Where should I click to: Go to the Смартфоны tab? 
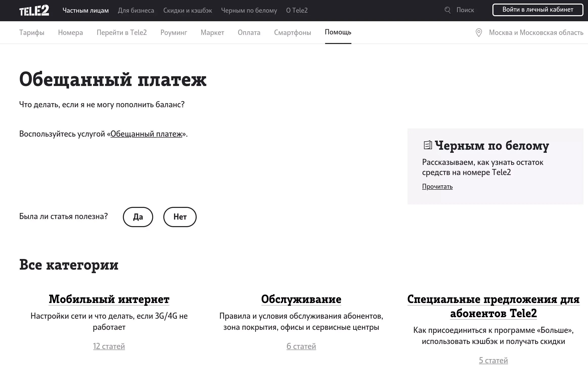pos(292,32)
